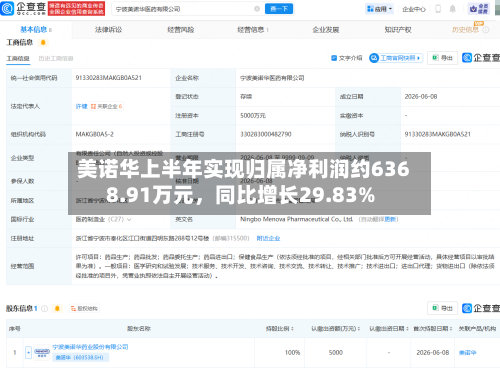500x368 pixels.
Task: Select the 工商信息 sub-tab
Action: click(x=18, y=58)
